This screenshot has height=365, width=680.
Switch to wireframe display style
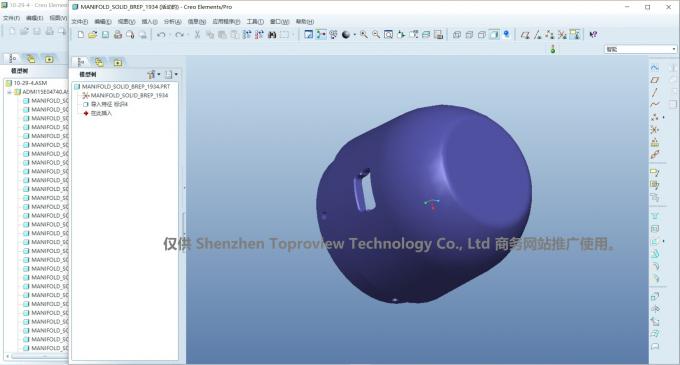click(x=457, y=35)
